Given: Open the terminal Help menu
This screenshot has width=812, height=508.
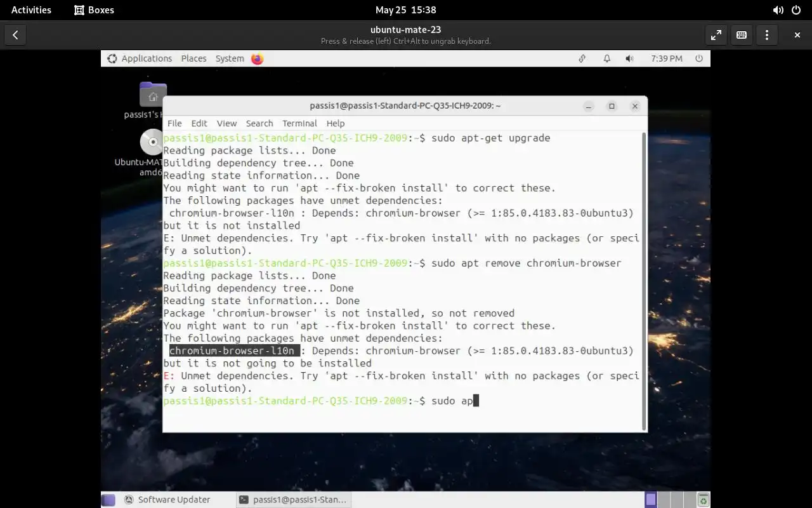Looking at the screenshot, I should (336, 123).
